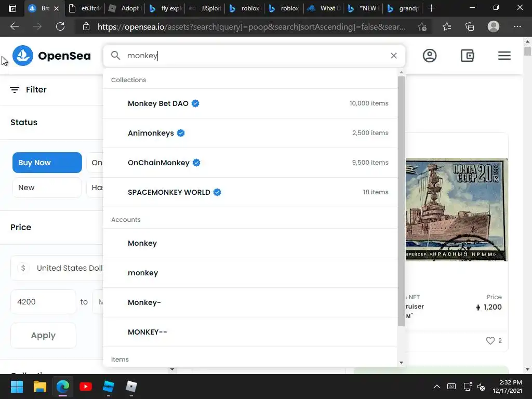
Task: Switch to the Adopt tab
Action: click(126, 8)
